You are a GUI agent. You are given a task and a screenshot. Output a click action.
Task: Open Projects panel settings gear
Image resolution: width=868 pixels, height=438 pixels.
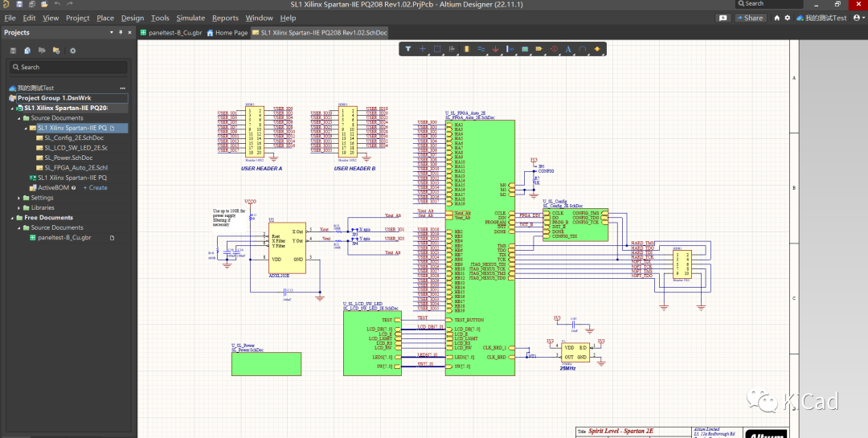pos(72,51)
